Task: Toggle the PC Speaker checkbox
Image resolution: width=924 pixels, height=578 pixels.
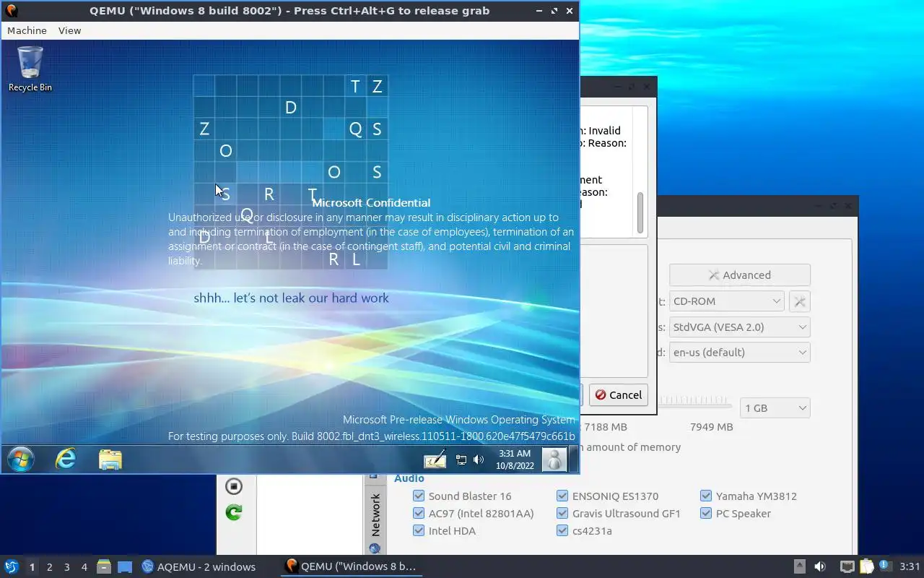Action: pyautogui.click(x=706, y=513)
